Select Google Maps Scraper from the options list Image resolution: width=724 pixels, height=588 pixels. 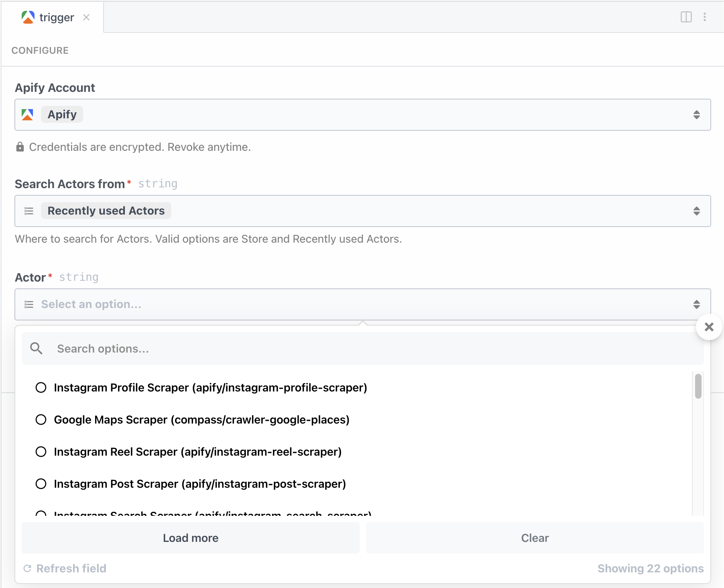[41, 420]
